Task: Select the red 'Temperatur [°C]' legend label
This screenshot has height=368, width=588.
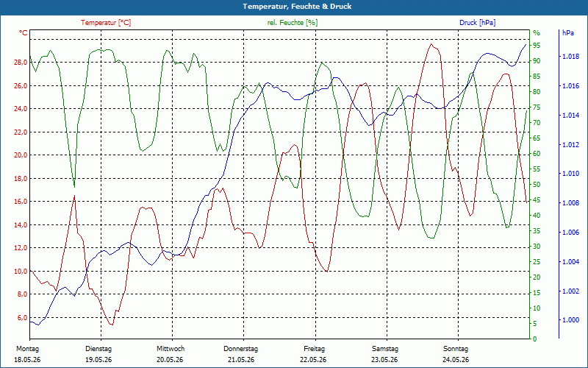Action: [106, 23]
